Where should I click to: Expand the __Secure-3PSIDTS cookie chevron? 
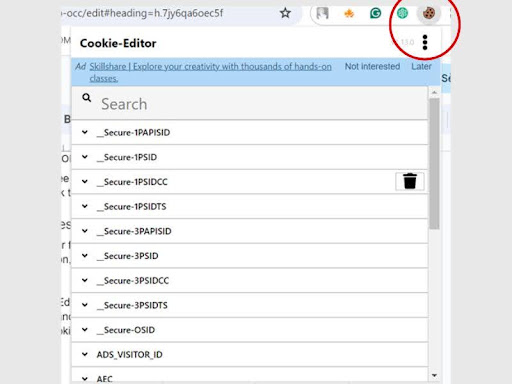pyautogui.click(x=85, y=305)
